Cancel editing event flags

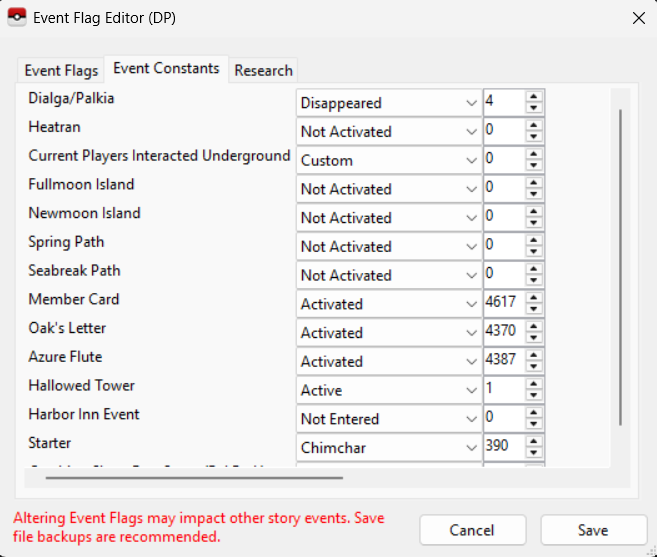click(x=472, y=531)
